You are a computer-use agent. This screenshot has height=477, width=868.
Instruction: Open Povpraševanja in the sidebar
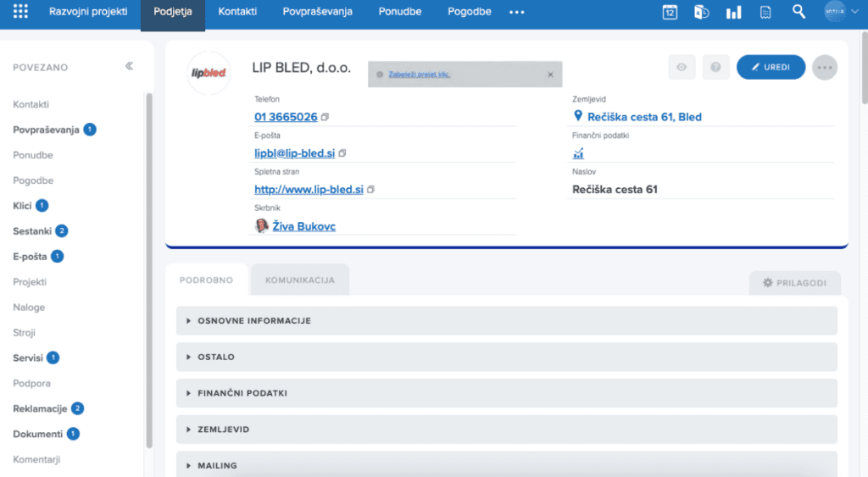(x=46, y=130)
